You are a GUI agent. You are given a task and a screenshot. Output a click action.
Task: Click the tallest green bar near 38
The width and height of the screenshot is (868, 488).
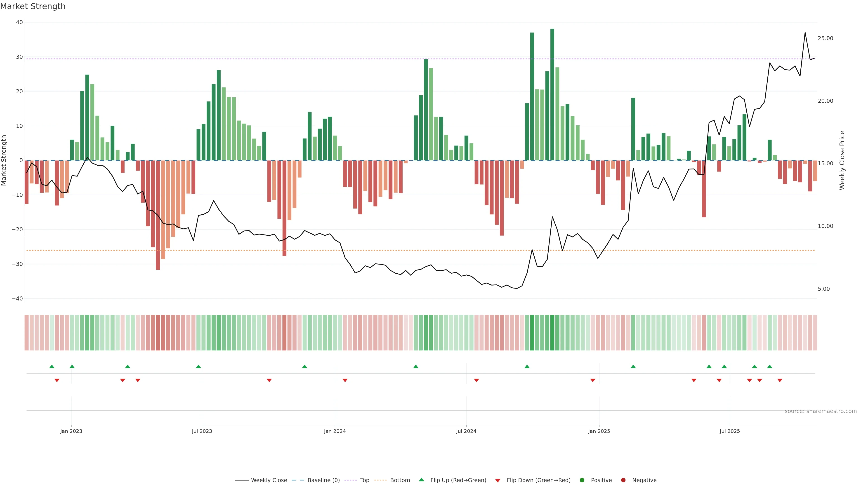coord(552,94)
